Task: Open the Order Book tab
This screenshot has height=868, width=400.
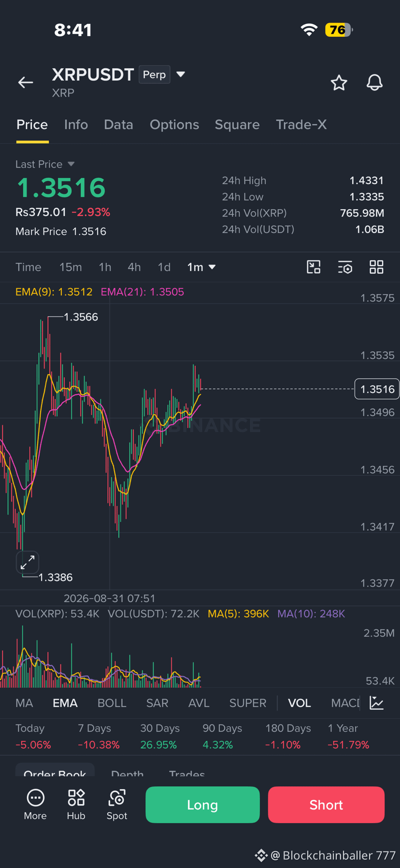Action: (x=55, y=771)
